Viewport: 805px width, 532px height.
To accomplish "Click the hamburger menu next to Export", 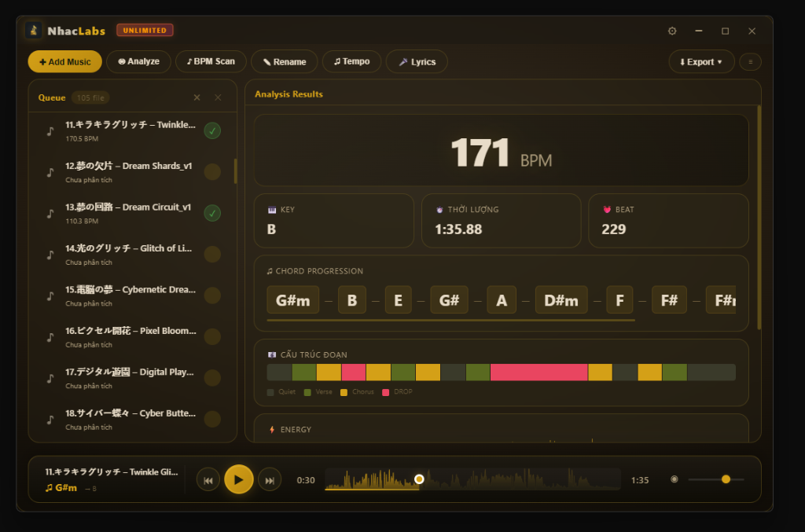I will 752,61.
